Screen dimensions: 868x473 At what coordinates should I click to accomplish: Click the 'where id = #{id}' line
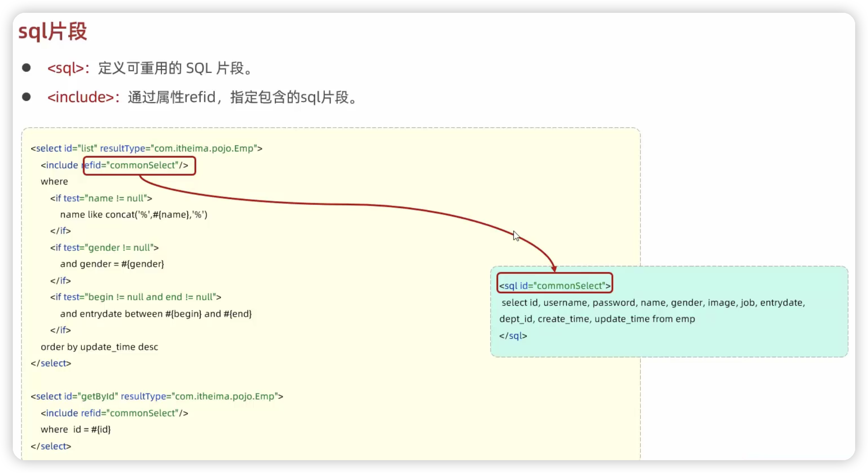[x=76, y=429]
